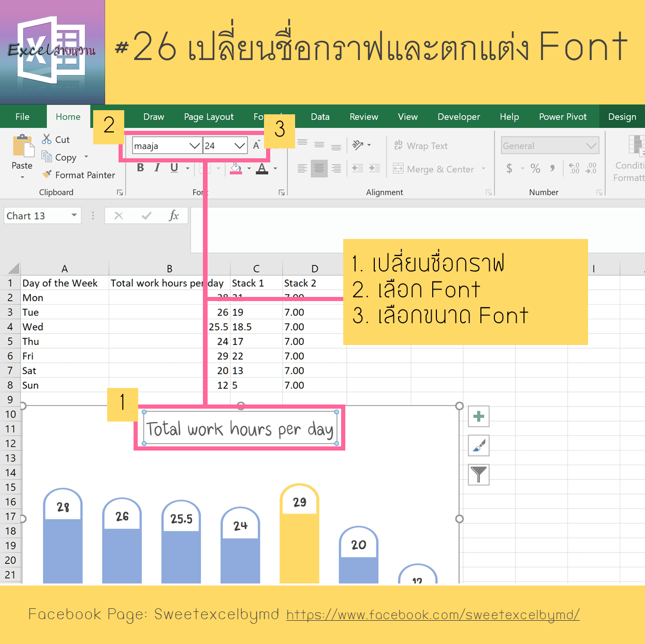The image size is (645, 644).
Task: Click the Insert Function fx button
Action: [174, 216]
